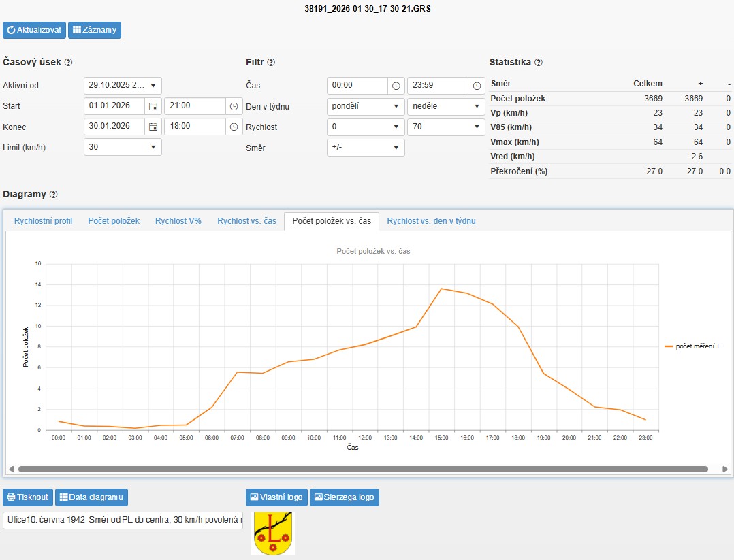Expand the Aktivní od dropdown

pyautogui.click(x=123, y=86)
